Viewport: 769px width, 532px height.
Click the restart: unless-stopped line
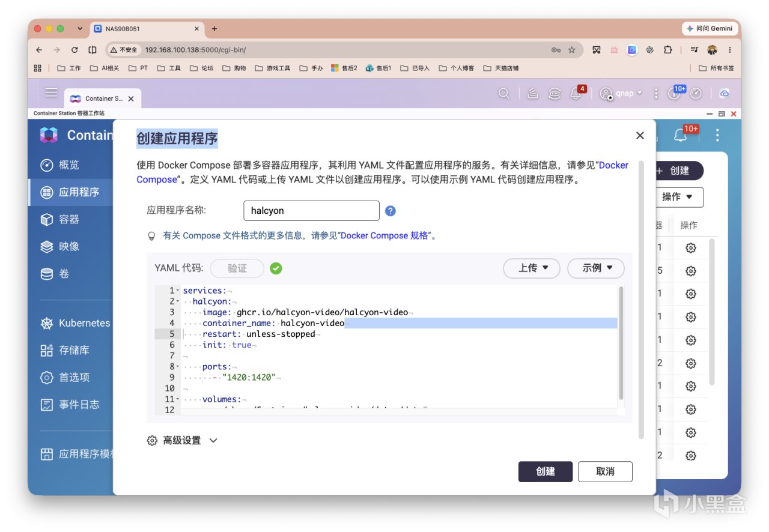pos(259,334)
